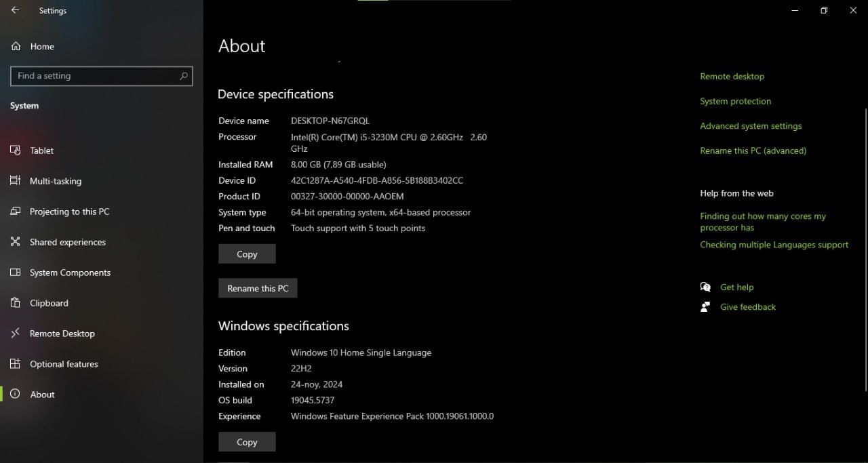The image size is (868, 463).
Task: Open System protection link
Action: tap(735, 101)
